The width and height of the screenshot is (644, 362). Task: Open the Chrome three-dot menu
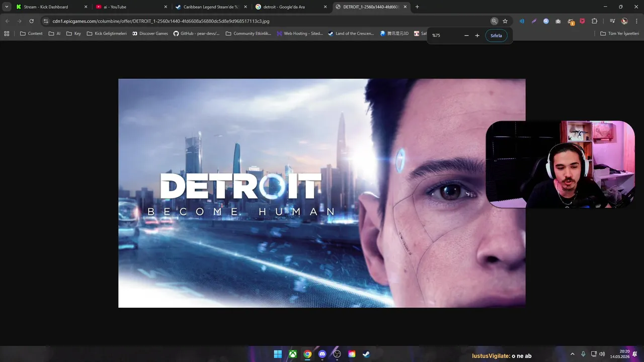point(636,21)
